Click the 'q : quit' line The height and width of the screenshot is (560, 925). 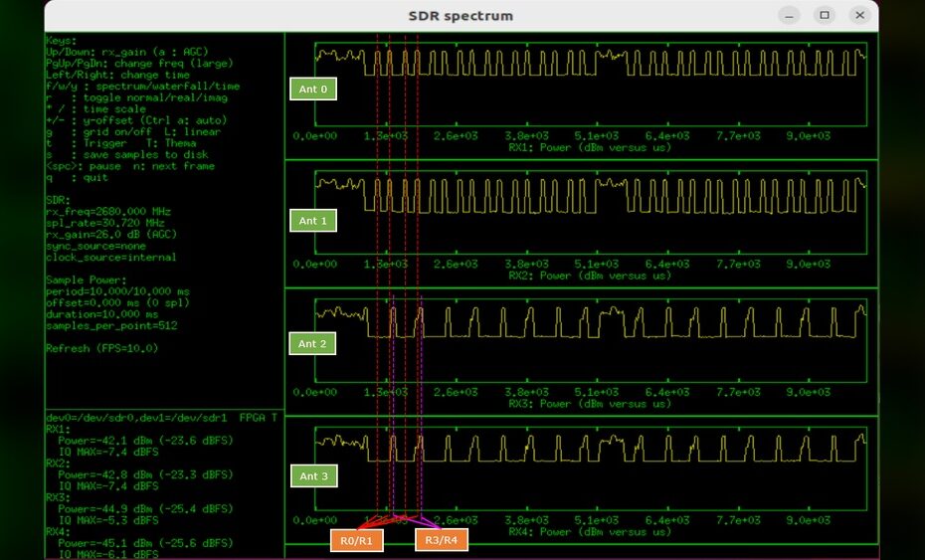(x=78, y=178)
